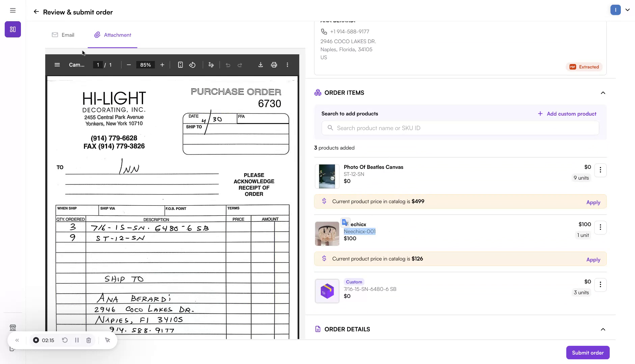The width and height of the screenshot is (635, 364).
Task: Open the PDF viewer more-options menu
Action: (287, 65)
